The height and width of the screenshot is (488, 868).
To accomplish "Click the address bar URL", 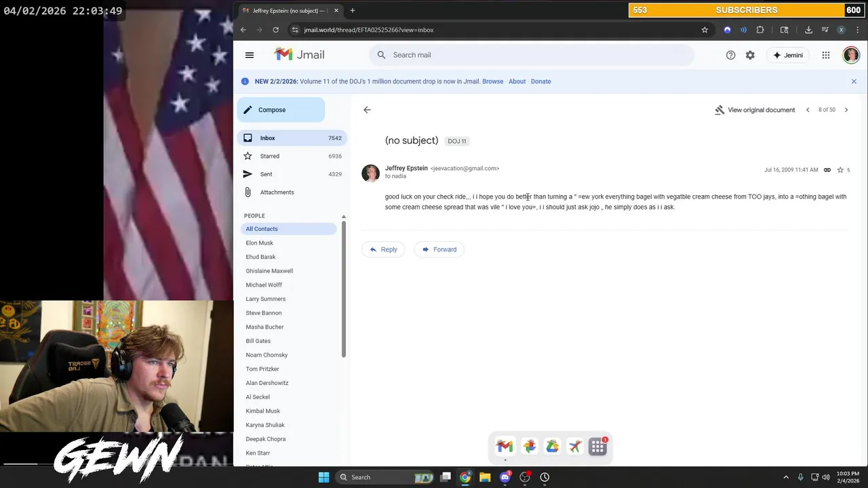I will [369, 30].
